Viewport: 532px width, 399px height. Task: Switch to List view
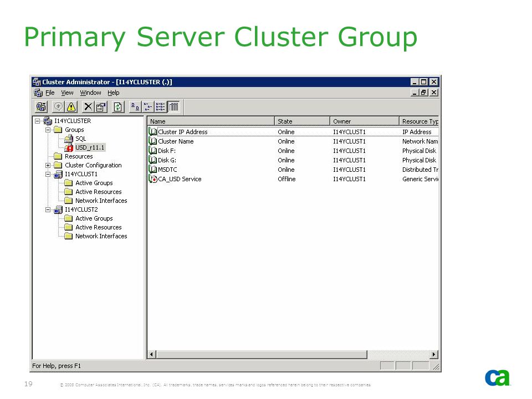click(x=161, y=107)
